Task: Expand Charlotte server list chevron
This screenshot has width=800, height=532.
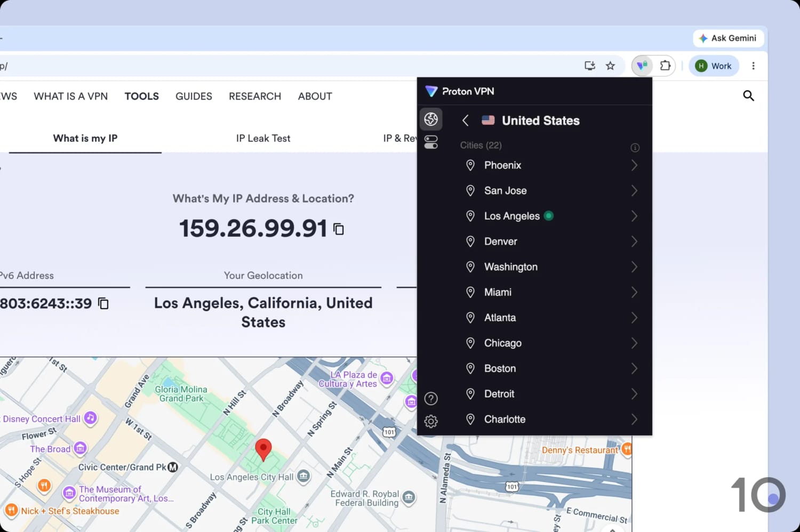Action: pos(634,420)
